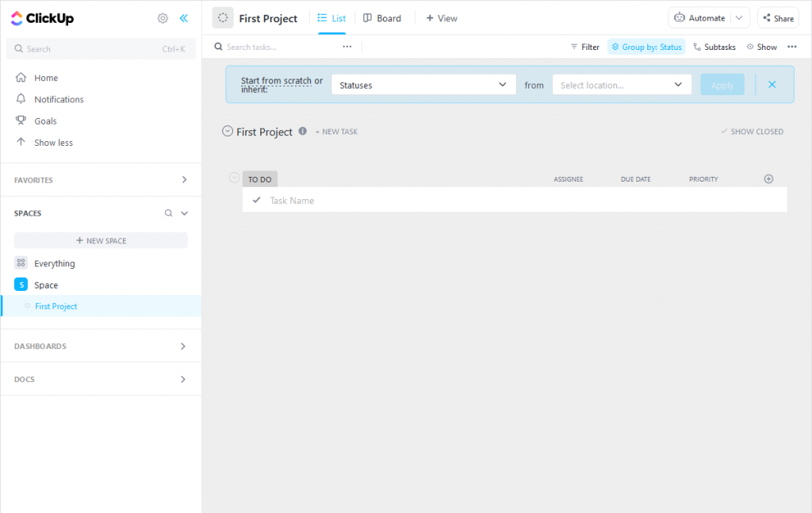
Task: Click the Assignee column header
Action: (568, 179)
